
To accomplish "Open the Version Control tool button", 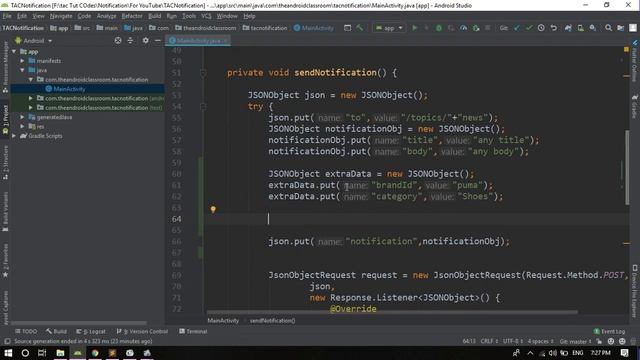I will 142,331.
